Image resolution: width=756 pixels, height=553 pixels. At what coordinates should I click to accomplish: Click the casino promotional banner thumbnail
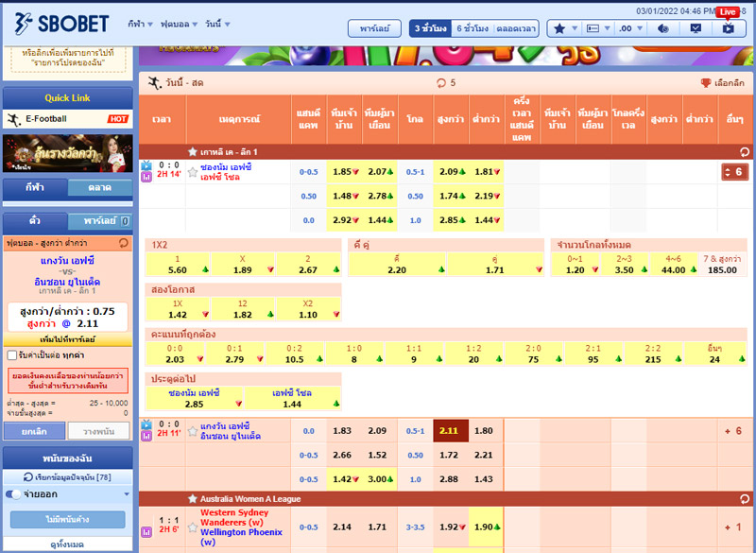click(66, 153)
